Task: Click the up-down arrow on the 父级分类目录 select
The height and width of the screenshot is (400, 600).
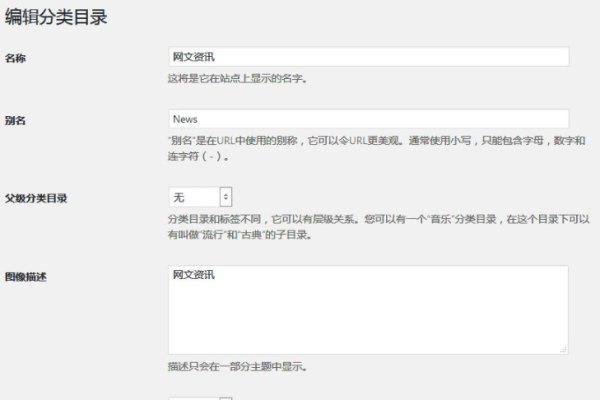Action: pos(225,197)
